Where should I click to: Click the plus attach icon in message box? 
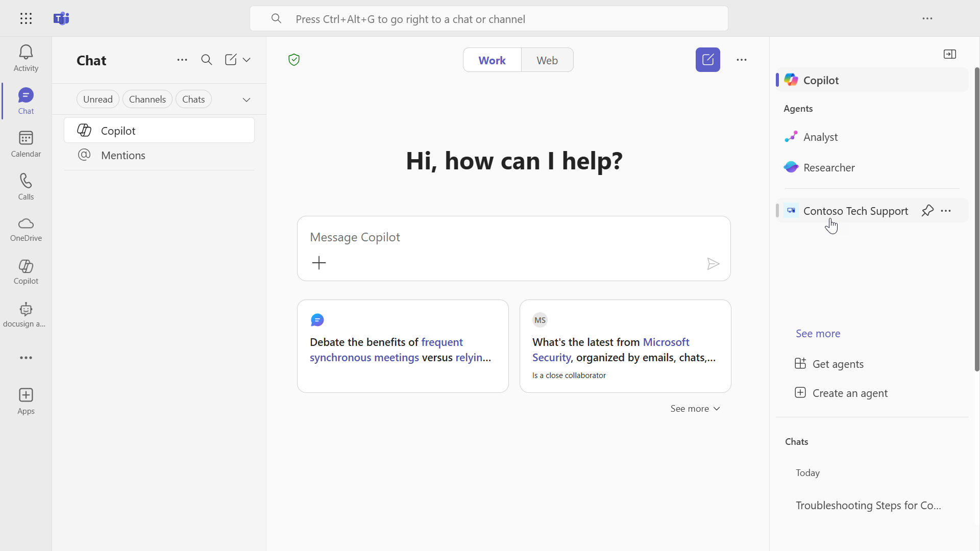319,263
